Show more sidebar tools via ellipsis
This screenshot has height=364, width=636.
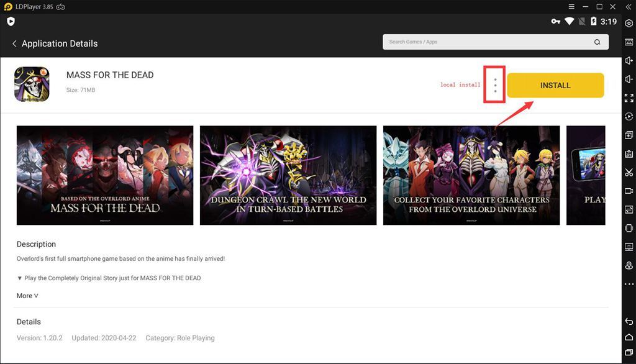[629, 284]
